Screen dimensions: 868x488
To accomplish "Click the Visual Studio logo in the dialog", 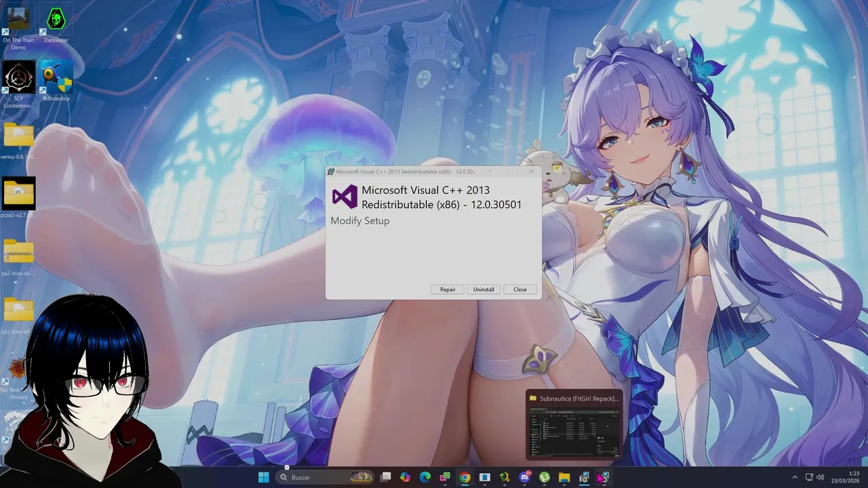I will [x=344, y=197].
